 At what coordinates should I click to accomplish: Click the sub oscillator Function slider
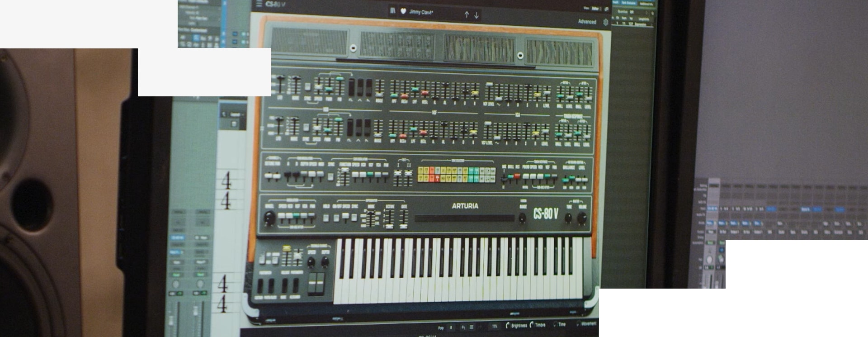[344, 176]
